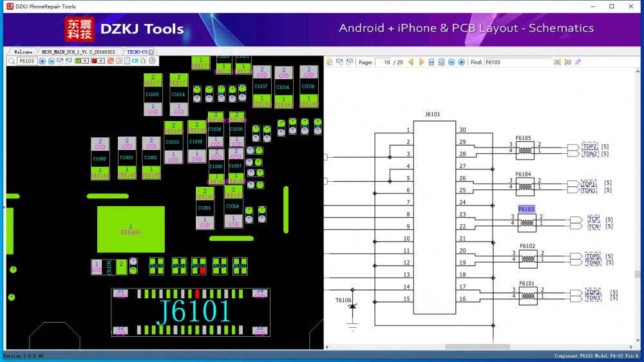Viewport: 644px width, 362px height.
Task: Click the gray square icon before list icon
Action: click(x=118, y=61)
